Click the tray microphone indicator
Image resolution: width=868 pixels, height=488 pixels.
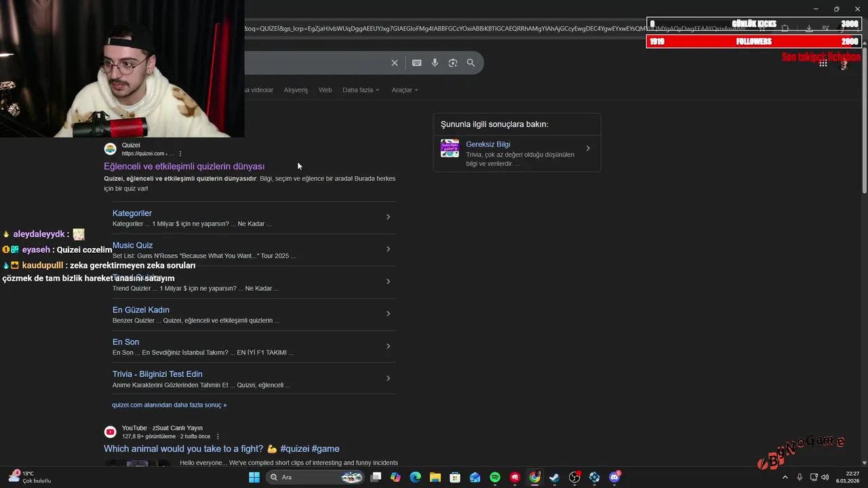point(800,477)
